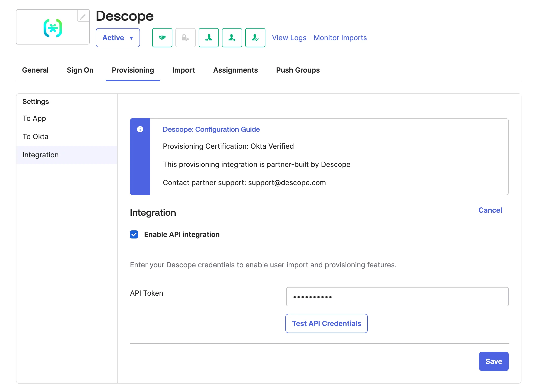548x392 pixels.
Task: Select the user-import provisioning icon
Action: (209, 37)
